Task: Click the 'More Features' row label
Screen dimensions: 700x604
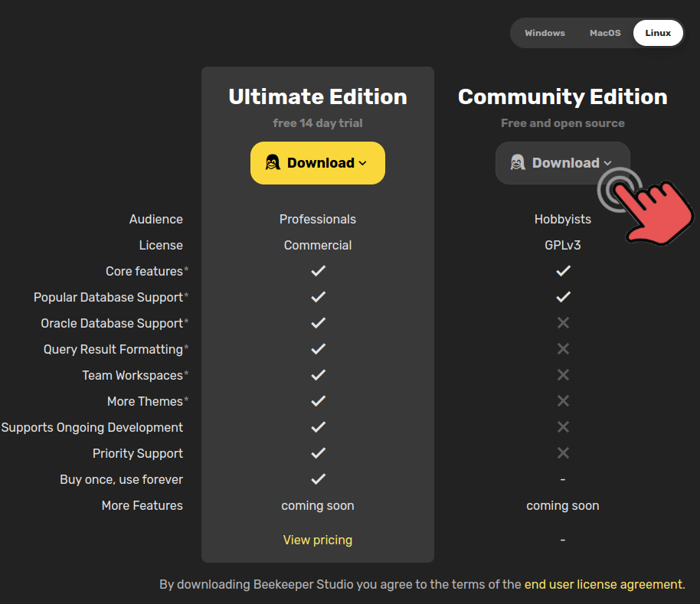Action: [x=142, y=505]
